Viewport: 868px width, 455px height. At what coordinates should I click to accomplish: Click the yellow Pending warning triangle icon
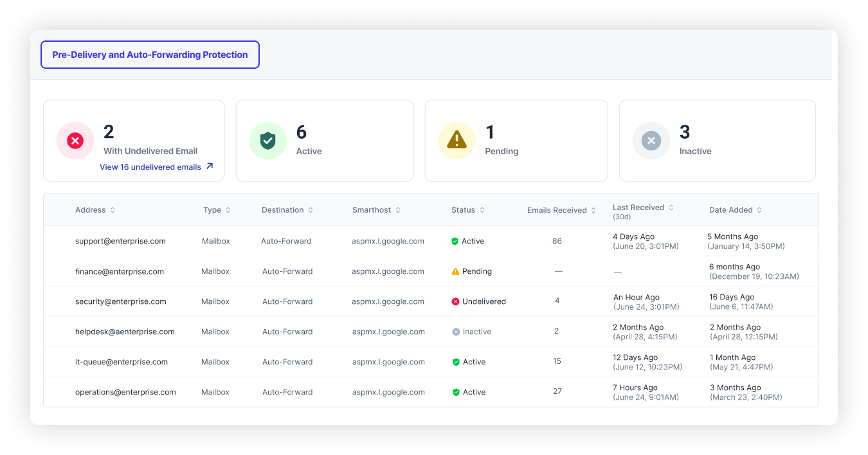(x=457, y=140)
